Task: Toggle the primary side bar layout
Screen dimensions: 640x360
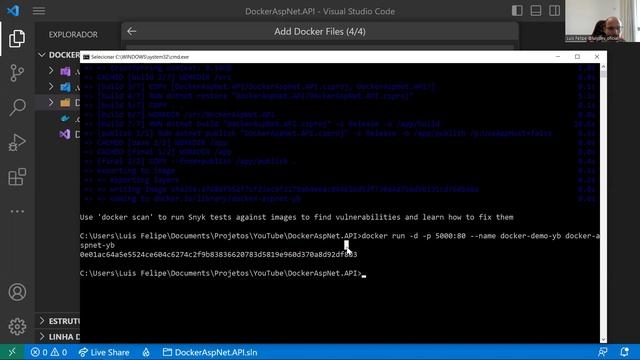Action: coord(517,11)
